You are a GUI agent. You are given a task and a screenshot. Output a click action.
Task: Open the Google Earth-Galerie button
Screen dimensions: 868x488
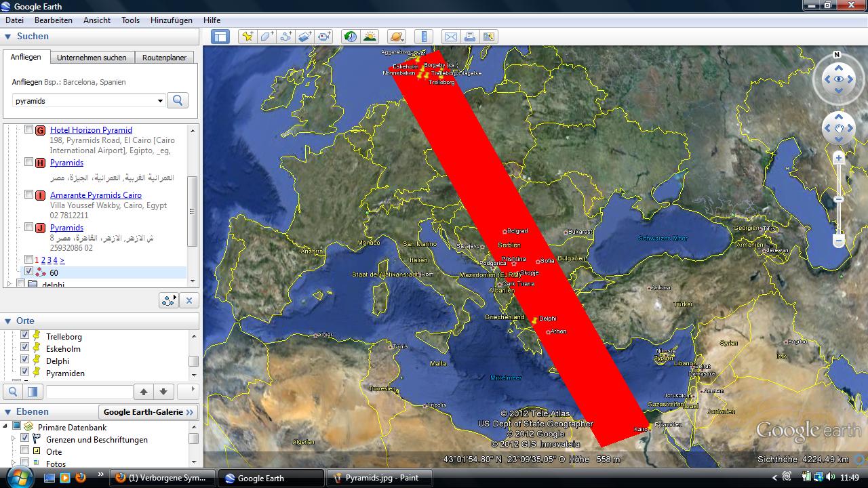point(148,412)
